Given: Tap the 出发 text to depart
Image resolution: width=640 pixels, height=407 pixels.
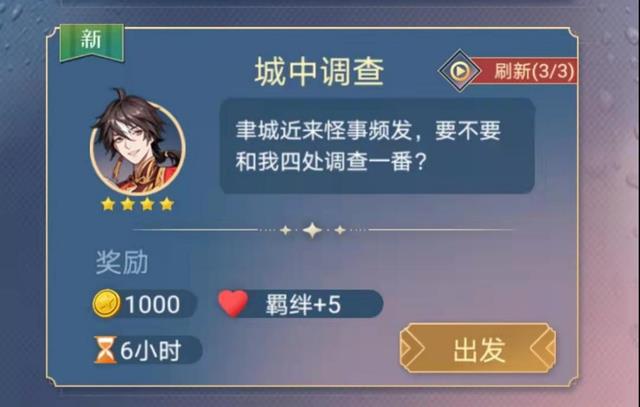Looking at the screenshot, I should pos(480,350).
